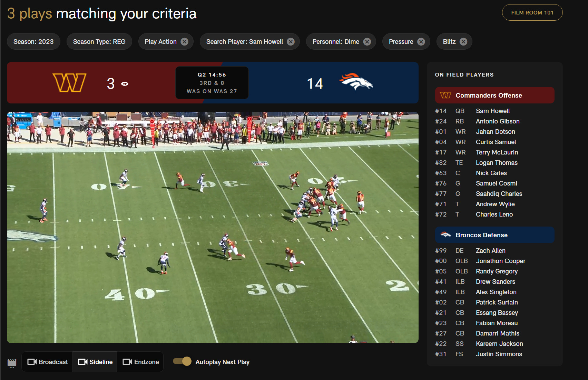Click the ON FIELD PLAYERS heading
Image resolution: width=588 pixels, height=380 pixels.
(464, 75)
